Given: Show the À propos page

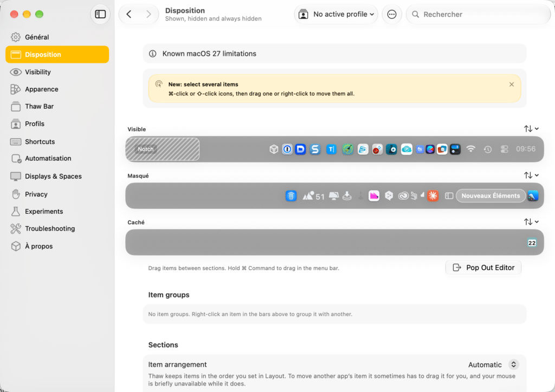Looking at the screenshot, I should point(57,246).
